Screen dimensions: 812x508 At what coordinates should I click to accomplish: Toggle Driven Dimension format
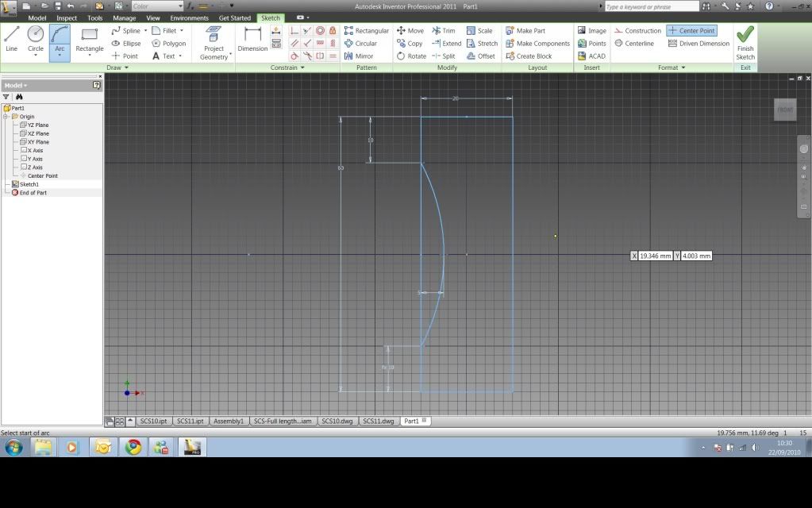pos(698,44)
